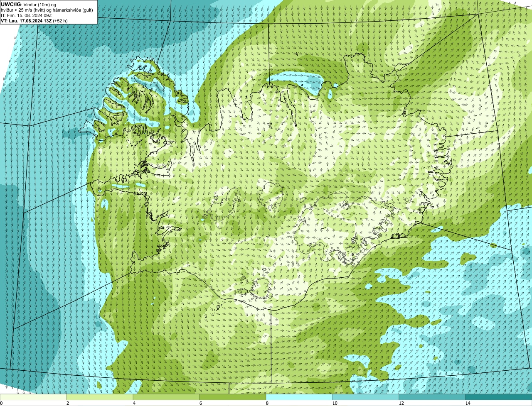Click the darkest teal band above 14 m/s
This screenshot has height=406, width=532.
tap(499, 397)
